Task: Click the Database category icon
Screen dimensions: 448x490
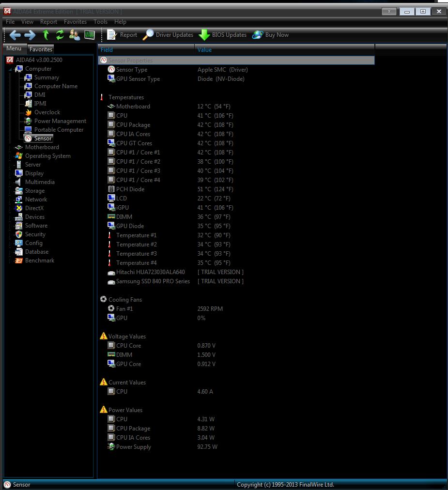Action: (19, 252)
